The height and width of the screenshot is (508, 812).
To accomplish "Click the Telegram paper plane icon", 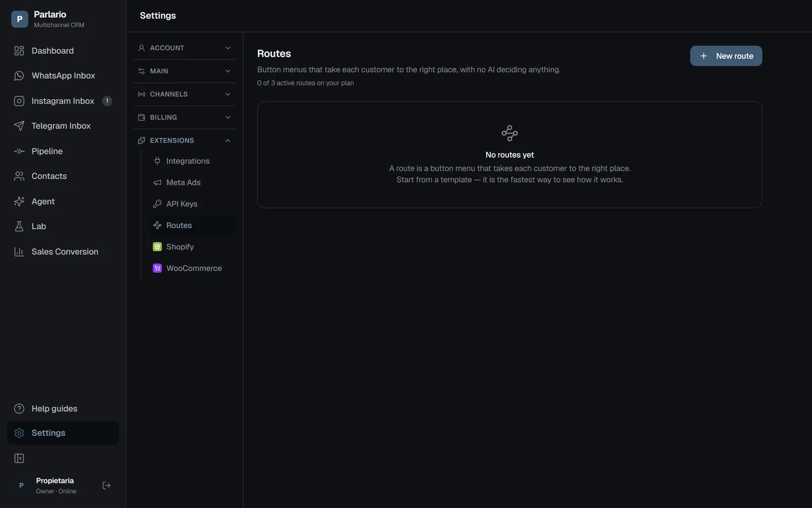I will click(x=19, y=126).
